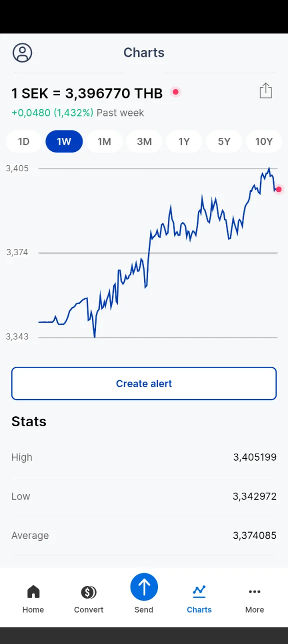This screenshot has width=288, height=644.
Task: Tap the share chart icon
Action: (265, 91)
